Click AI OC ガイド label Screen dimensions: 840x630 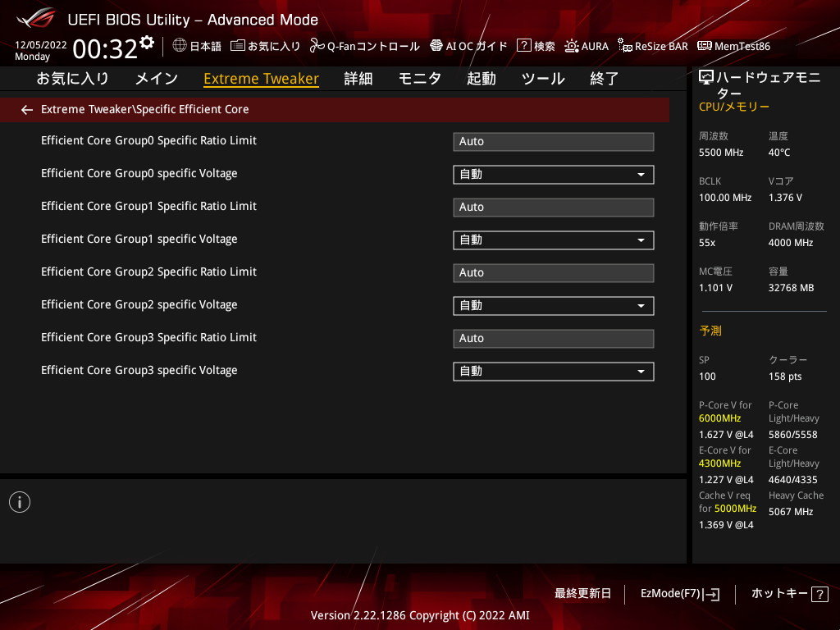tap(477, 46)
